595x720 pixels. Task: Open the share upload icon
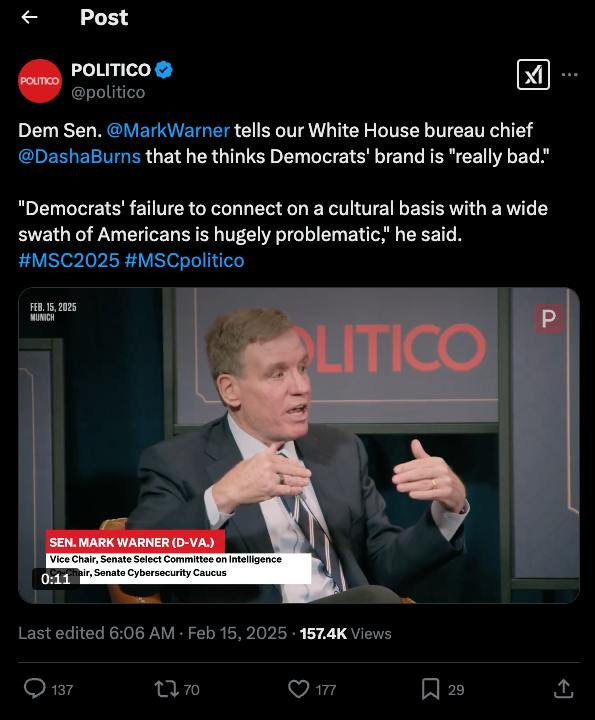563,689
